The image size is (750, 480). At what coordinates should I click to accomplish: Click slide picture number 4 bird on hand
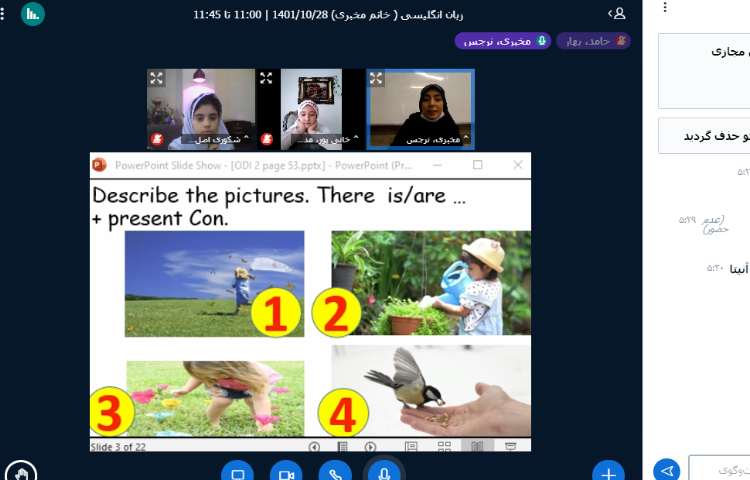[431, 391]
